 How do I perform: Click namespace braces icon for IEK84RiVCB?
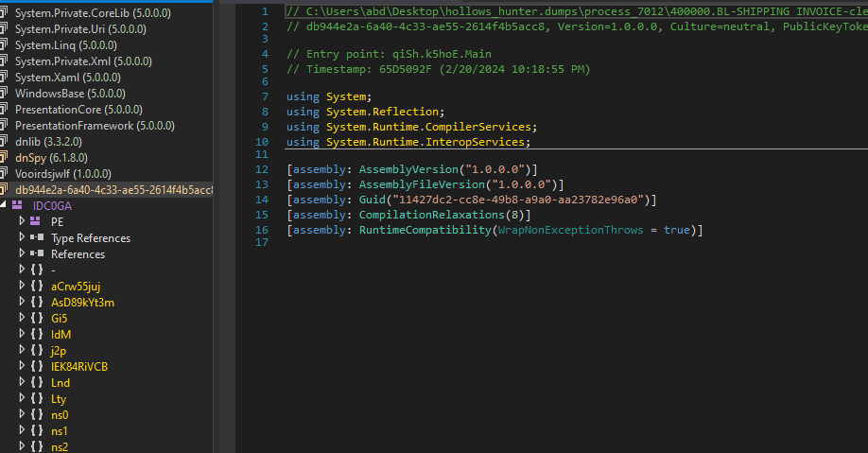tap(37, 366)
